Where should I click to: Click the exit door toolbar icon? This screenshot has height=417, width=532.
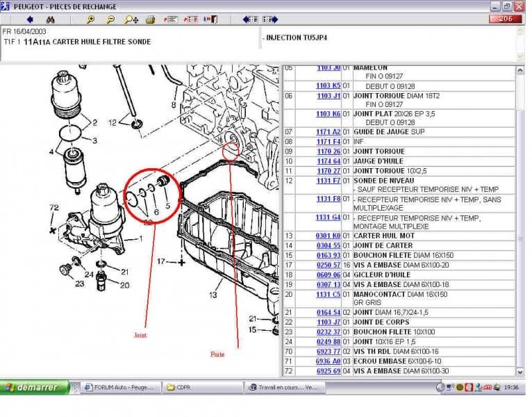click(210, 19)
